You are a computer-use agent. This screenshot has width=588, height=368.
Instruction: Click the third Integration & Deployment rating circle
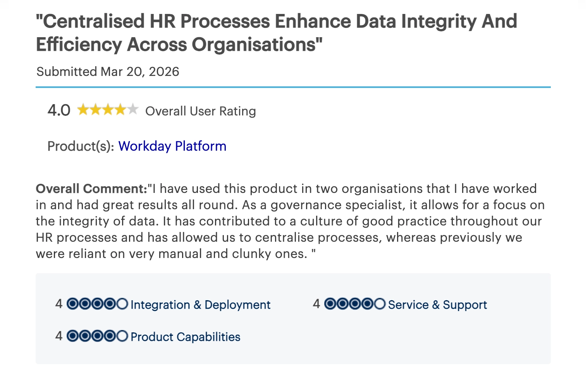click(x=97, y=304)
